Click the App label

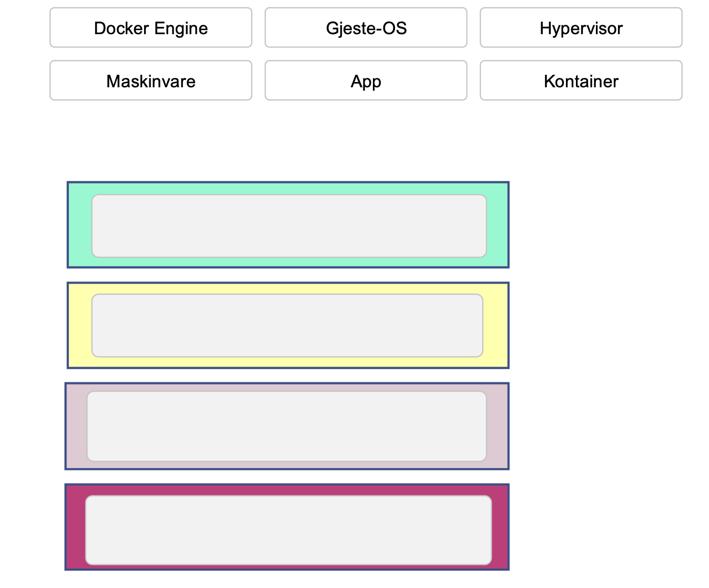coord(366,81)
